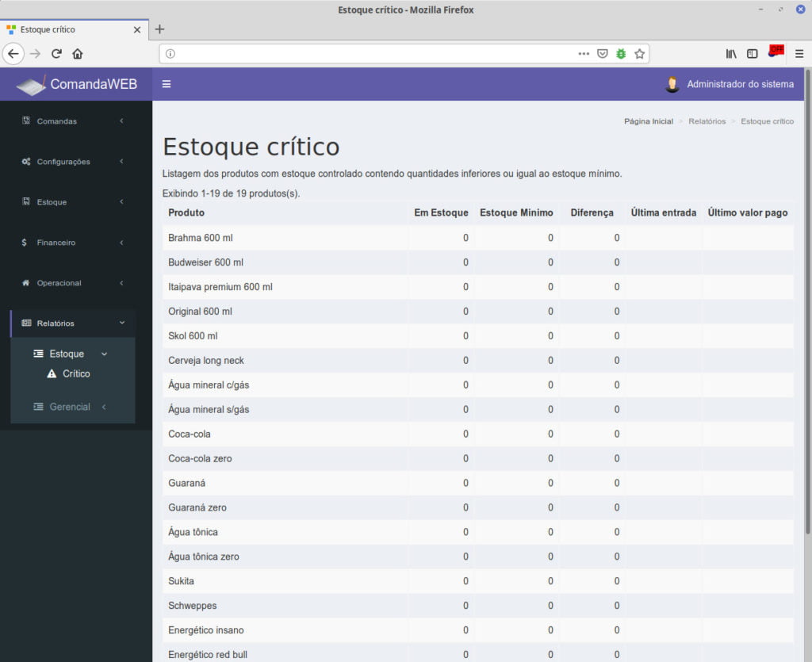This screenshot has height=662, width=812.
Task: Click the administrator avatar picture
Action: click(x=672, y=84)
